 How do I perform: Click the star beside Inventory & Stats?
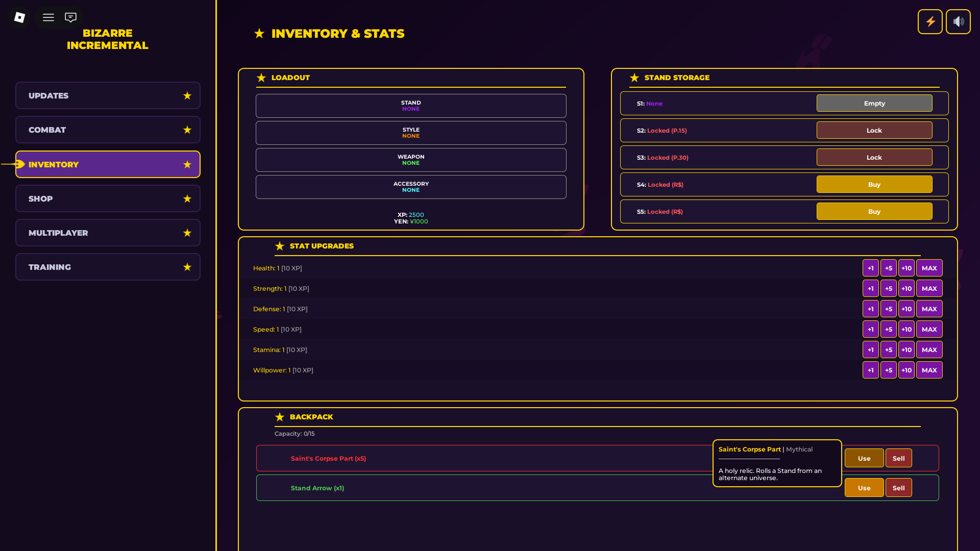259,33
